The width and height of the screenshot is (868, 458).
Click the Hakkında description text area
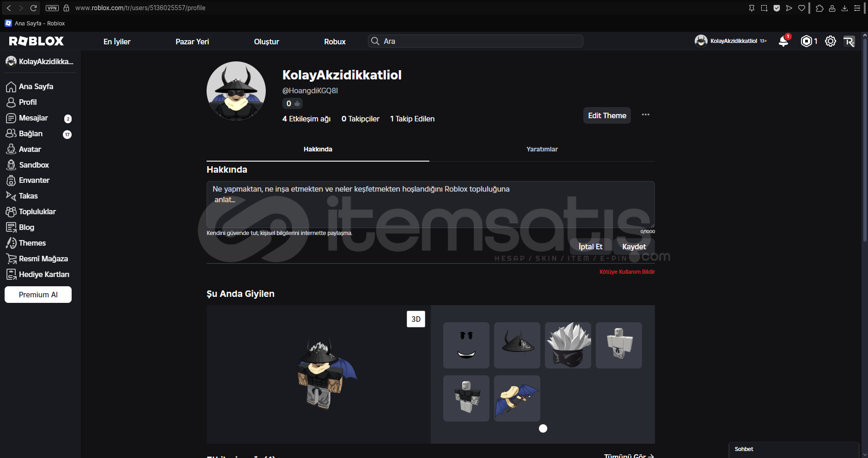[x=431, y=204]
